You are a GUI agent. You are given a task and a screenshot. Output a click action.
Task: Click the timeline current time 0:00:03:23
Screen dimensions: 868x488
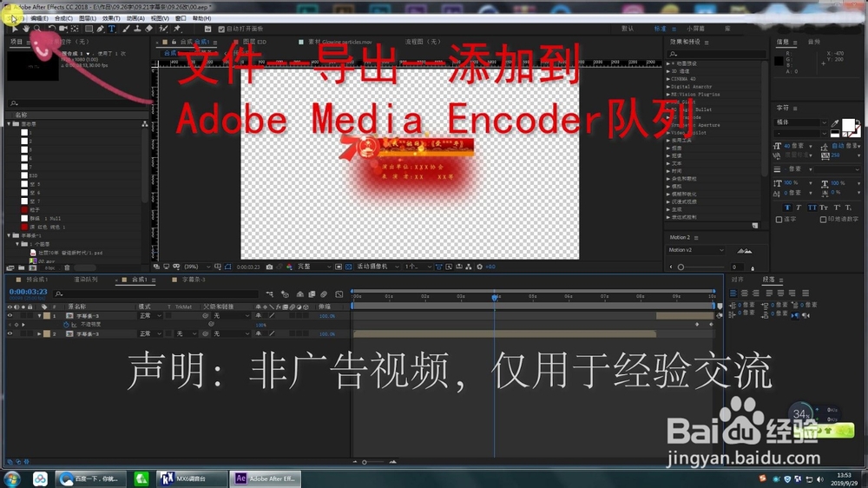point(29,292)
